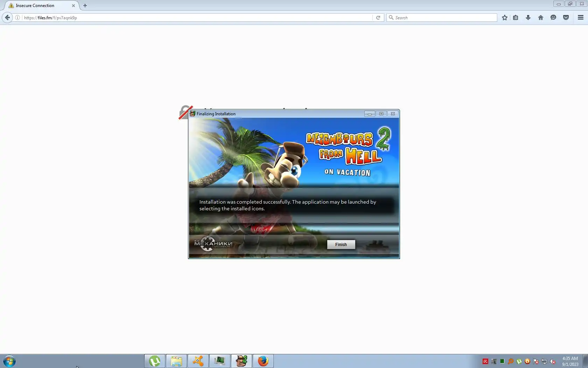This screenshot has height=368, width=588.
Task: Open the Action Center flag icon
Action: click(536, 361)
